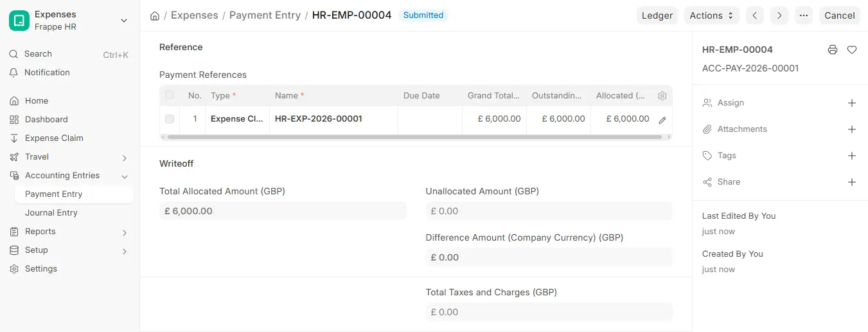868x332 pixels.
Task: Click the Share icon in side panel
Action: tap(707, 182)
